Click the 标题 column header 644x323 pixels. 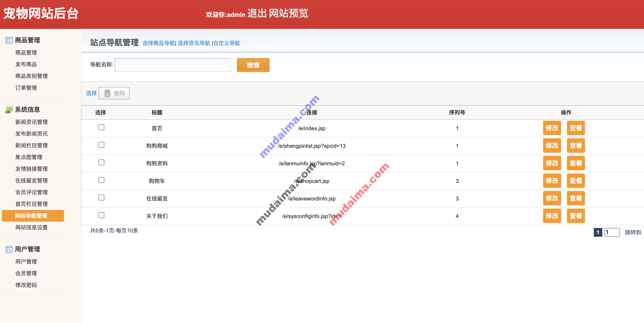pos(157,113)
